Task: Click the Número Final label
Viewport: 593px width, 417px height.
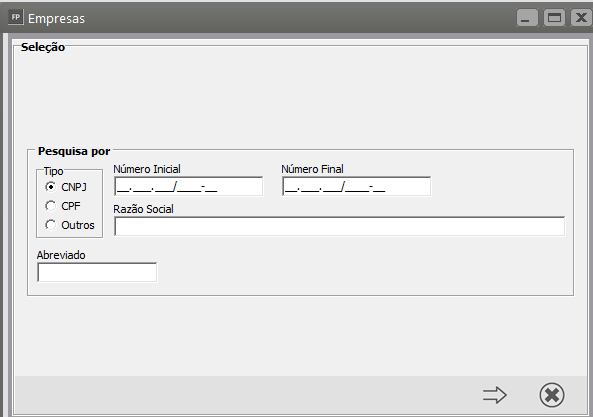Action: pos(312,169)
